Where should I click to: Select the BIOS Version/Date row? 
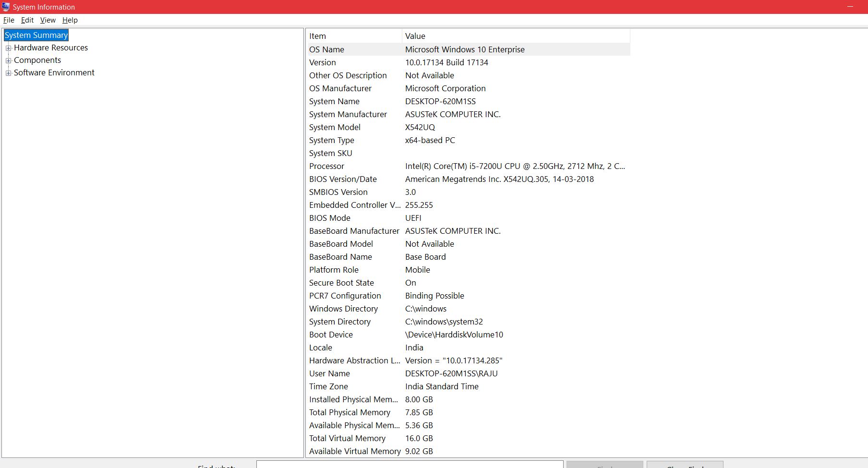pyautogui.click(x=469, y=179)
